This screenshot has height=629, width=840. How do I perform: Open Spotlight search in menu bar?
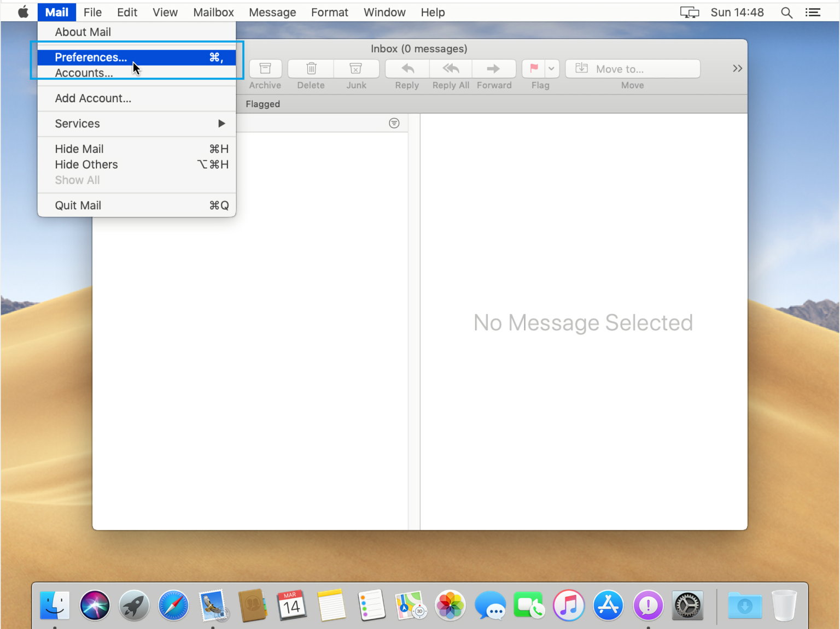tap(786, 13)
